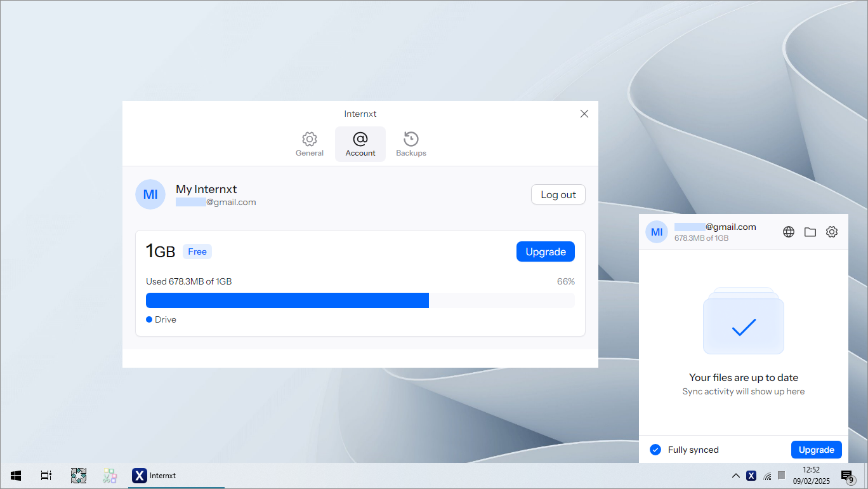Click the Internxt system tray icon
Image resolution: width=868 pixels, height=489 pixels.
click(x=751, y=475)
